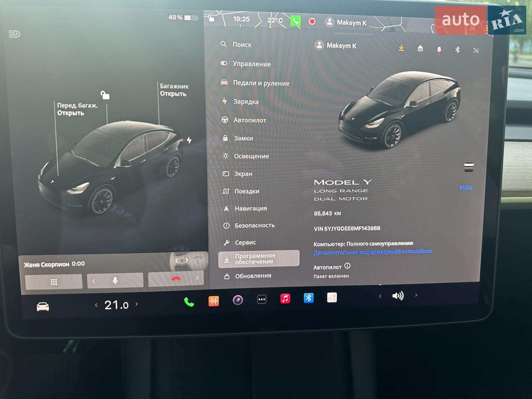The height and width of the screenshot is (399, 532).
Task: Open Maksym K profile in settings header
Action: click(x=336, y=45)
